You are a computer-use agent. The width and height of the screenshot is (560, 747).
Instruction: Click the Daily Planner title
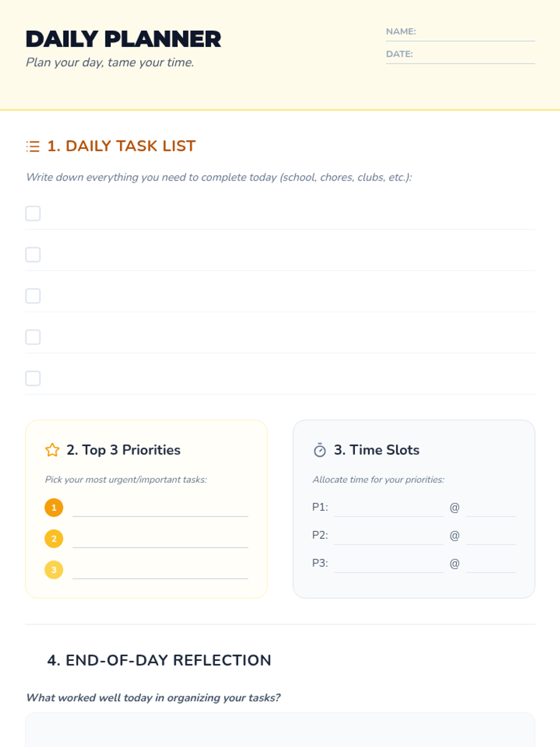pos(123,39)
